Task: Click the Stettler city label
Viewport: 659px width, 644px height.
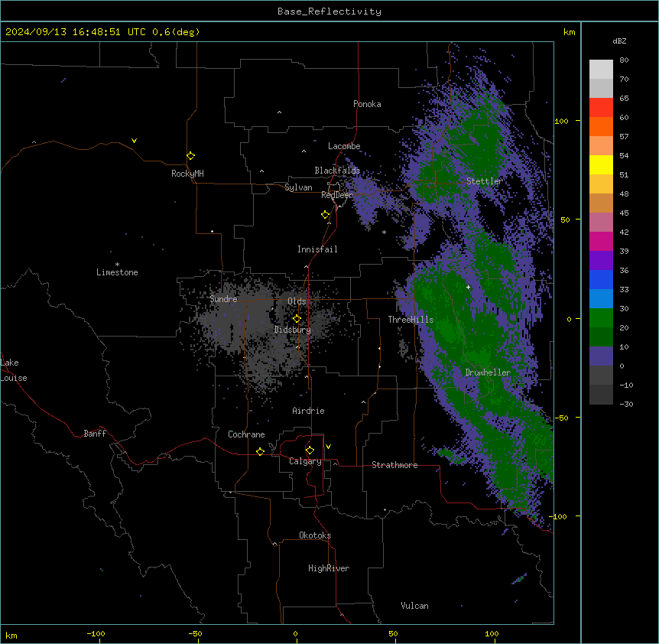Action: [x=484, y=181]
